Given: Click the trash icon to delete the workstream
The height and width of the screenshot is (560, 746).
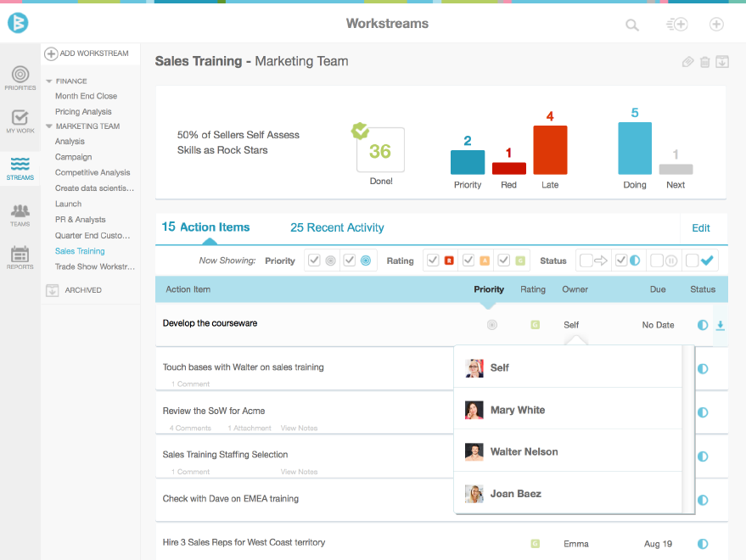Looking at the screenshot, I should coord(705,62).
